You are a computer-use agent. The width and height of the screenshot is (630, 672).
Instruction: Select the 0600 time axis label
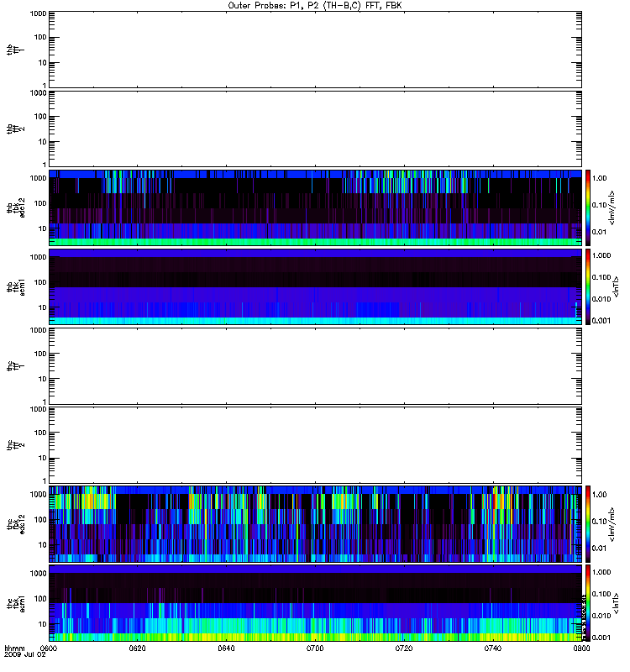tap(49, 648)
